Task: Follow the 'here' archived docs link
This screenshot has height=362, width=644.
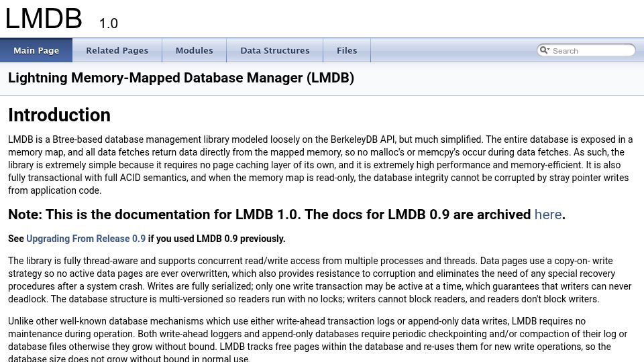Action: 548,215
